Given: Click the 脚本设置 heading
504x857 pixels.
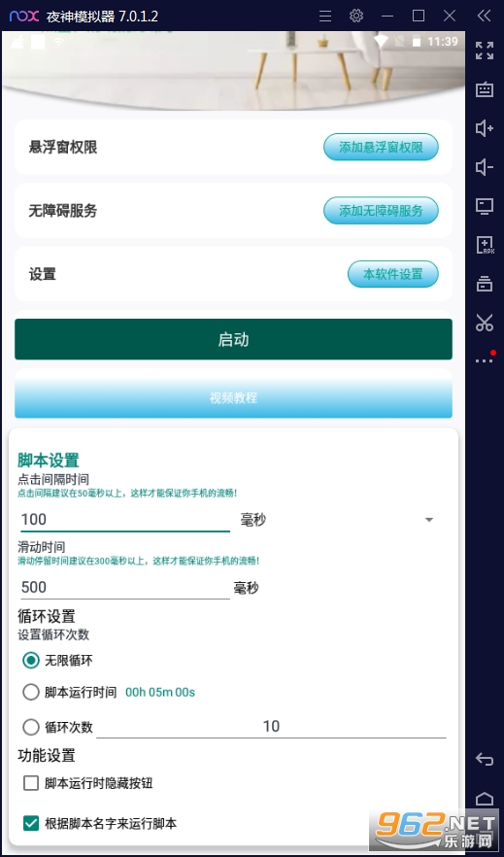Looking at the screenshot, I should click(49, 461).
